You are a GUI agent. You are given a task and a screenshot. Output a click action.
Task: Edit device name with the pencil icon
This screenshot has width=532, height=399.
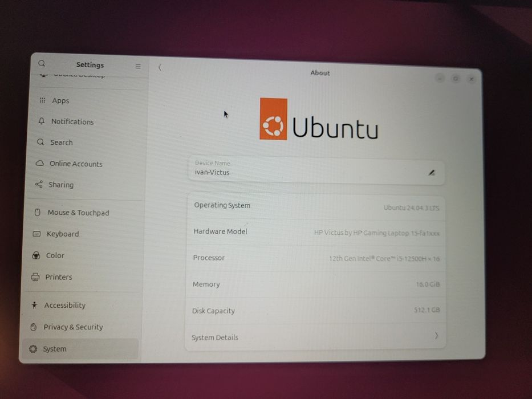click(432, 173)
